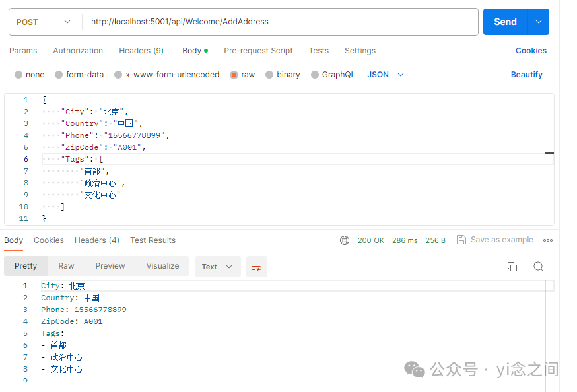Click the request URL input field
577x392 pixels.
[280, 22]
